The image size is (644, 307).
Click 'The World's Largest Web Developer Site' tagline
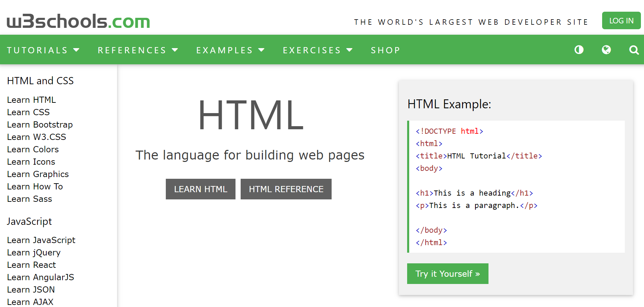pos(471,22)
